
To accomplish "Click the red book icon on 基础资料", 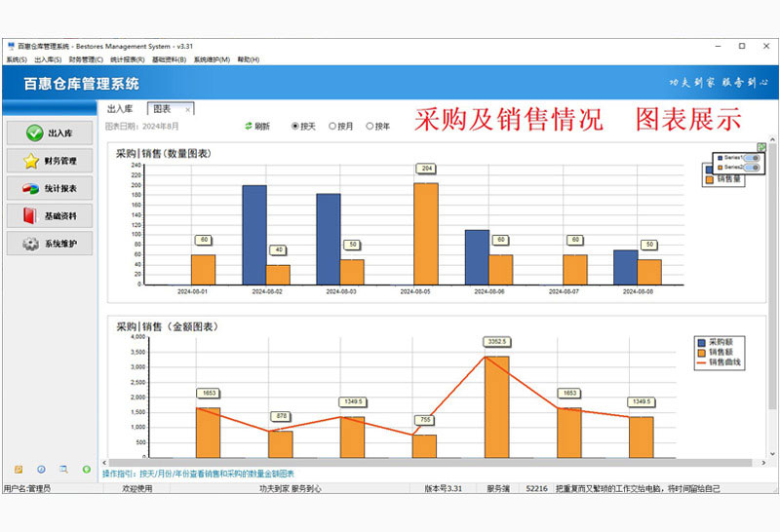I will 30,215.
